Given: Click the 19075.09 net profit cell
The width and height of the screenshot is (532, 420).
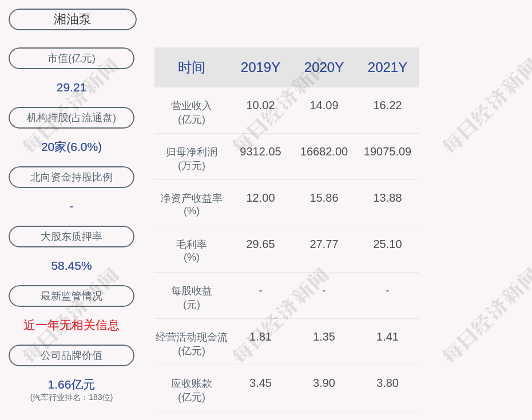Looking at the screenshot, I should tap(387, 151).
